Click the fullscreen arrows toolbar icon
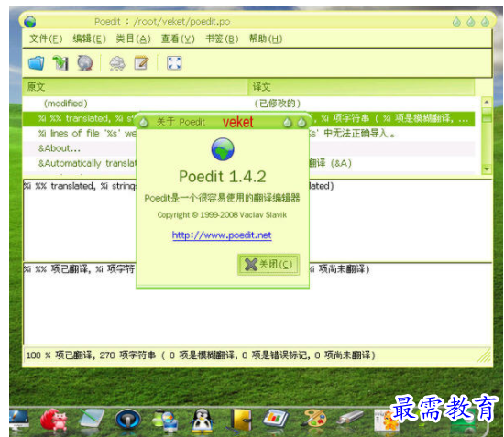Viewport: 504px width, 437px height. click(174, 63)
